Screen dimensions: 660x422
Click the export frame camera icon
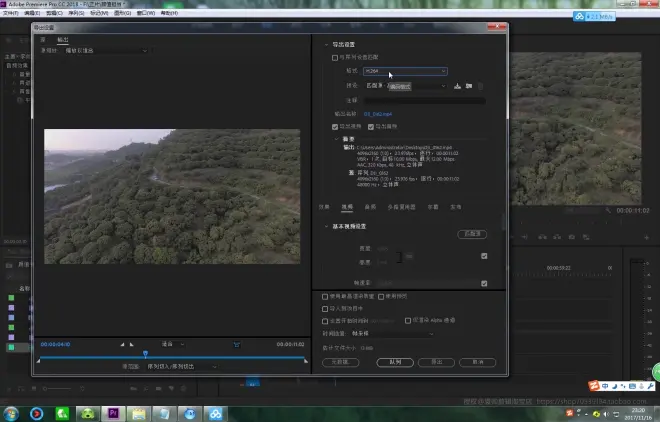pyautogui.click(x=572, y=237)
